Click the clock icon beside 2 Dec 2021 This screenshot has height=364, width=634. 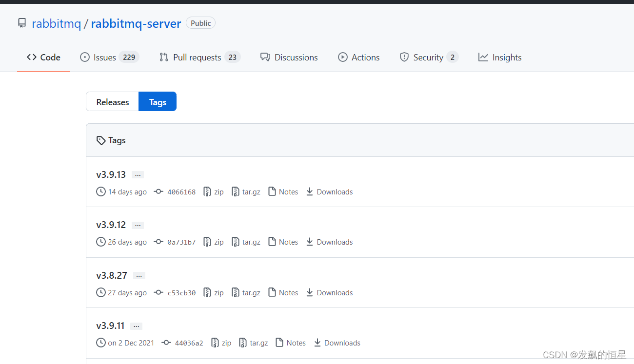click(101, 343)
